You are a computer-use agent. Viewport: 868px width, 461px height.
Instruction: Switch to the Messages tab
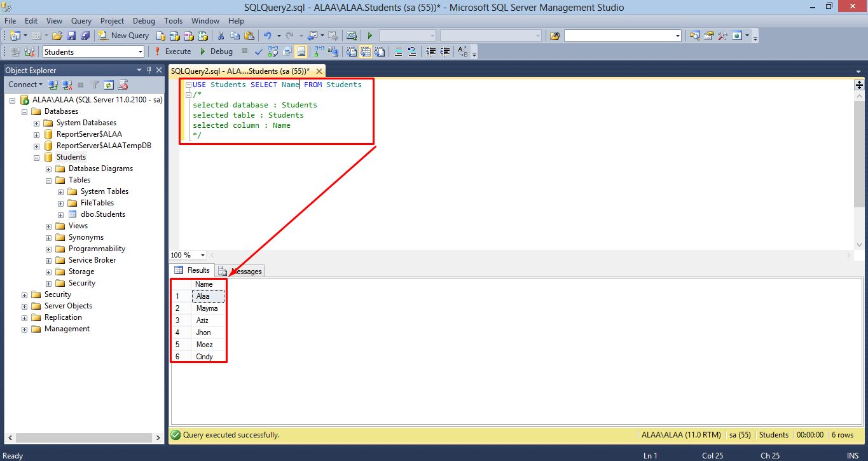point(240,271)
